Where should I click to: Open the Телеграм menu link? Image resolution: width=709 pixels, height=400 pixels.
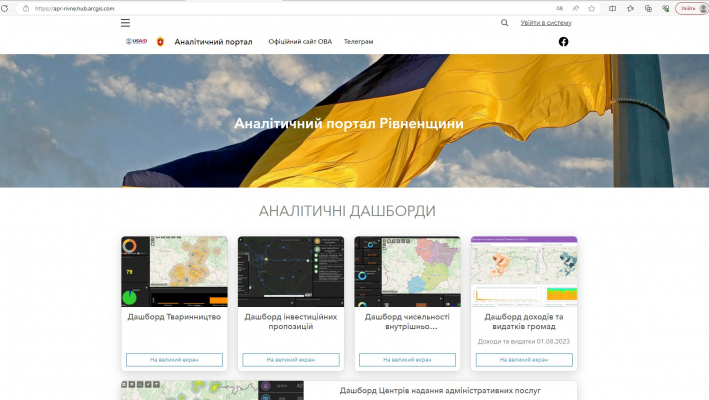click(x=358, y=42)
